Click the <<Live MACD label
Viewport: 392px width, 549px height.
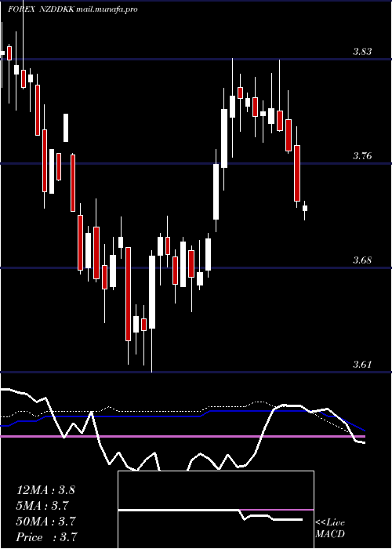(x=330, y=529)
